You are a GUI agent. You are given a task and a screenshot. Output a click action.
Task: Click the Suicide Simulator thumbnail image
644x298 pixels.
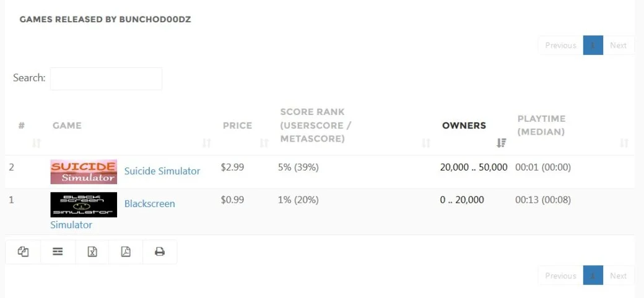click(84, 172)
